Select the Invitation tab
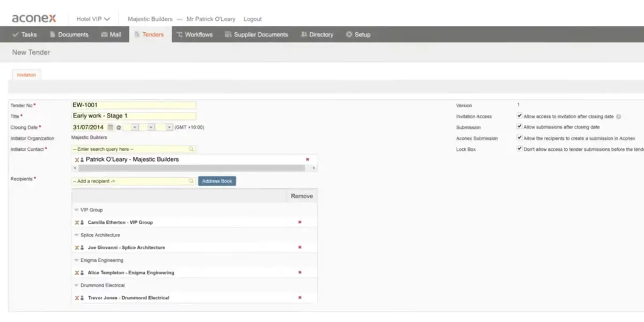 pyautogui.click(x=26, y=75)
